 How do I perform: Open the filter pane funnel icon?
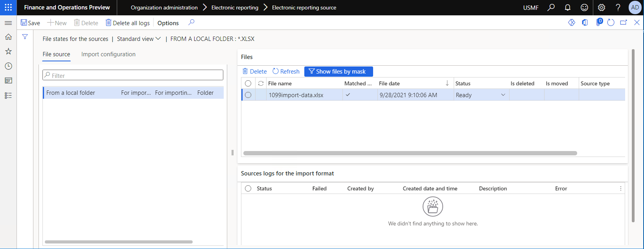tap(25, 37)
